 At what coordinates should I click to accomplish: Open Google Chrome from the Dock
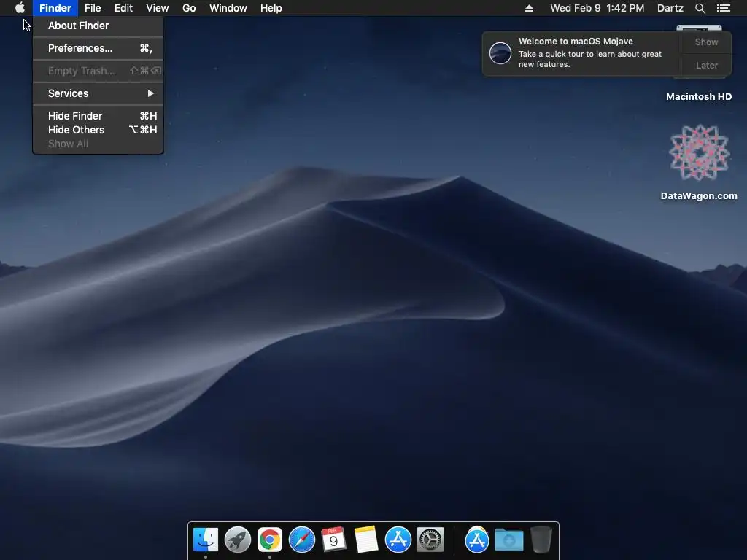(270, 540)
